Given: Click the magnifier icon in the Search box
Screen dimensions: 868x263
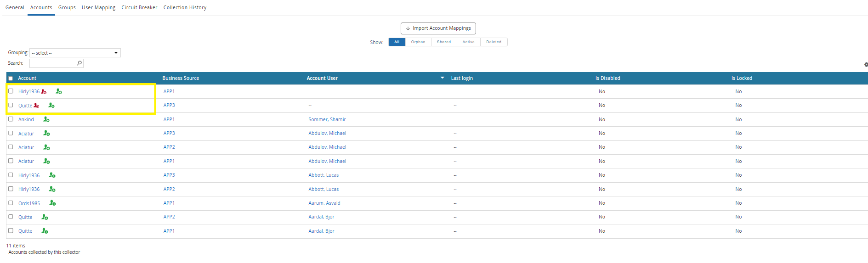Looking at the screenshot, I should tap(79, 63).
